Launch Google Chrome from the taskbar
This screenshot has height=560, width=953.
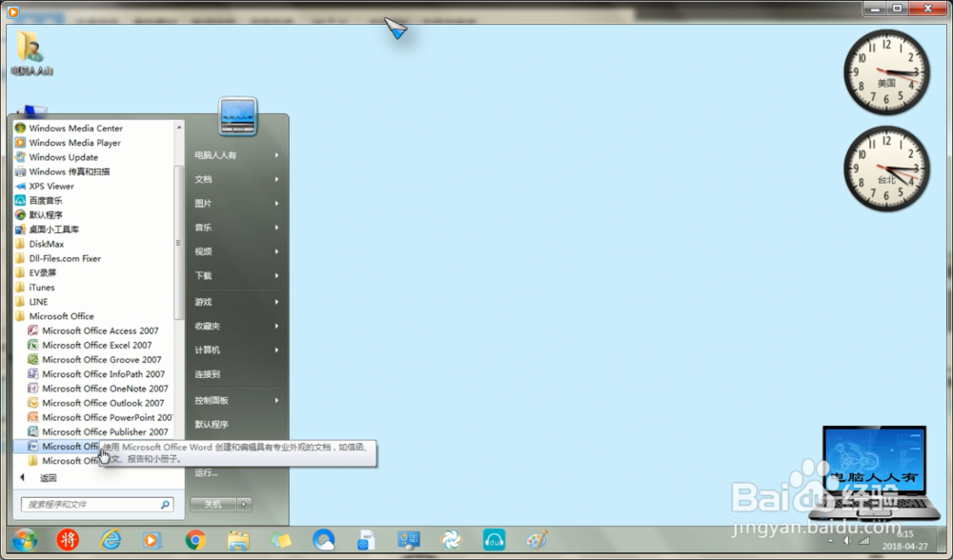195,539
